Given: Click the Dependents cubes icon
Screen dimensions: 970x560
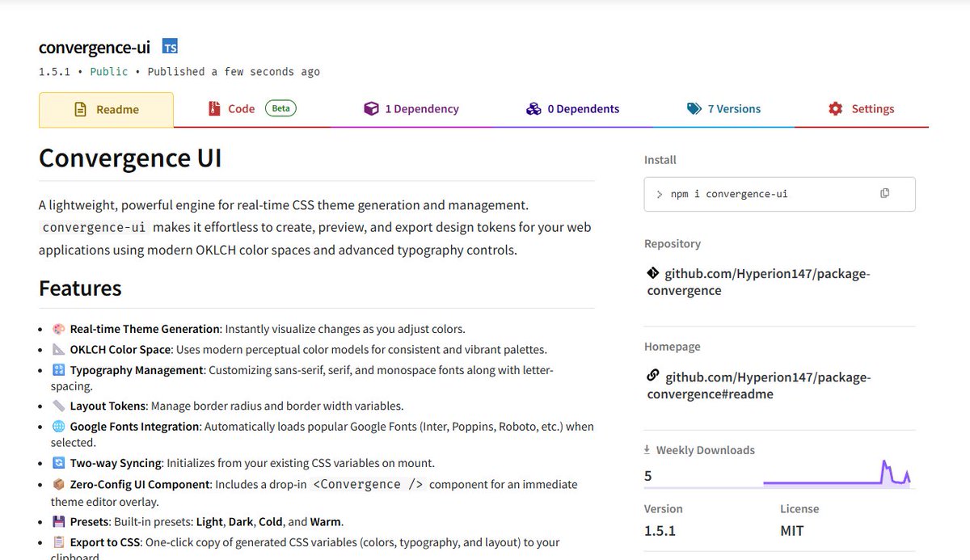Looking at the screenshot, I should pyautogui.click(x=533, y=108).
